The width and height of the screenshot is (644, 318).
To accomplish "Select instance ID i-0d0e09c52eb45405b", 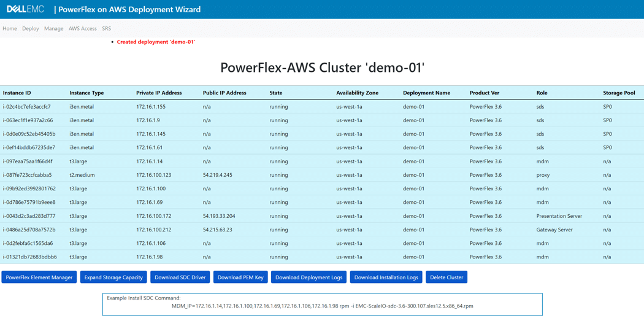I will [29, 134].
